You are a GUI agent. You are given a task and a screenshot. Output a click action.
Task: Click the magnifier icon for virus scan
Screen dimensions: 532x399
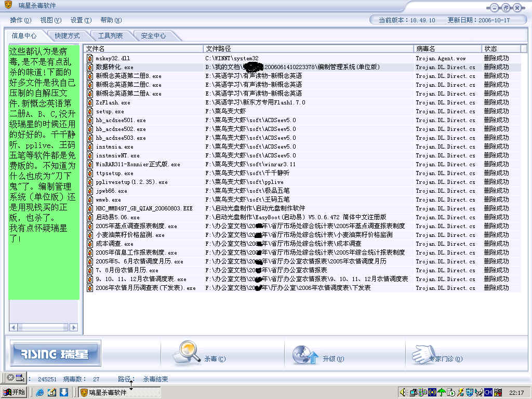[x=187, y=352]
